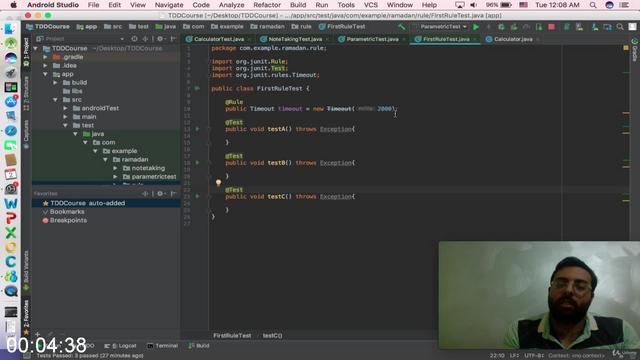Click the user avatar icon at toolbar end

tap(632, 27)
